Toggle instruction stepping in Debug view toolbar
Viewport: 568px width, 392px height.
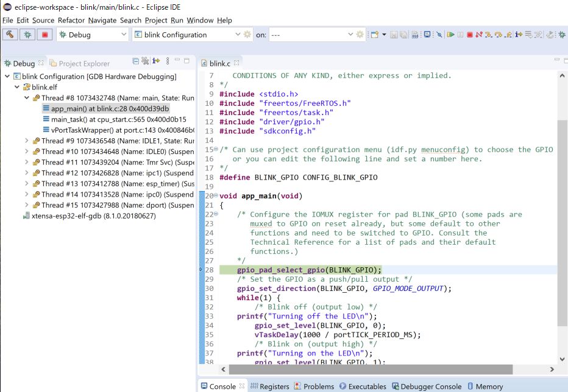coord(156,61)
